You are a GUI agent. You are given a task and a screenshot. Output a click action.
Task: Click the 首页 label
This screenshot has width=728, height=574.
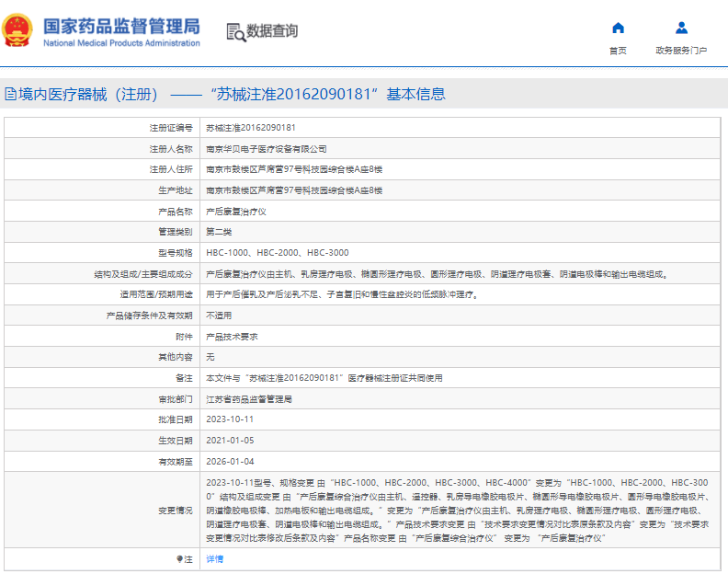click(x=618, y=51)
